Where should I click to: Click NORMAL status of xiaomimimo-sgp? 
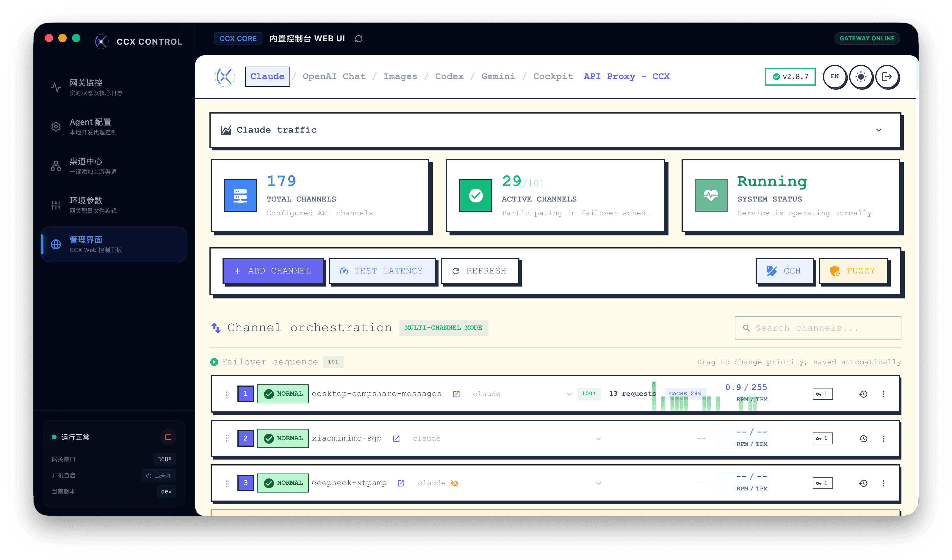283,438
